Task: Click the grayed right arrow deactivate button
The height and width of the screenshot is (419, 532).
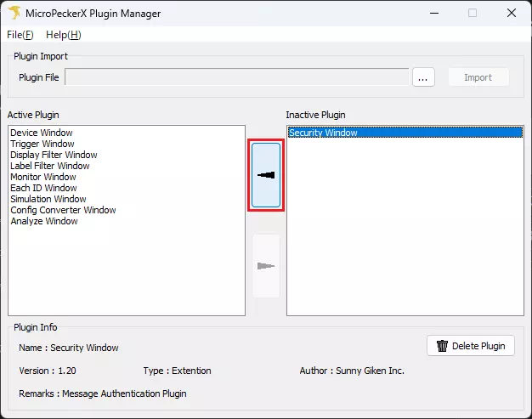Action: coord(266,266)
